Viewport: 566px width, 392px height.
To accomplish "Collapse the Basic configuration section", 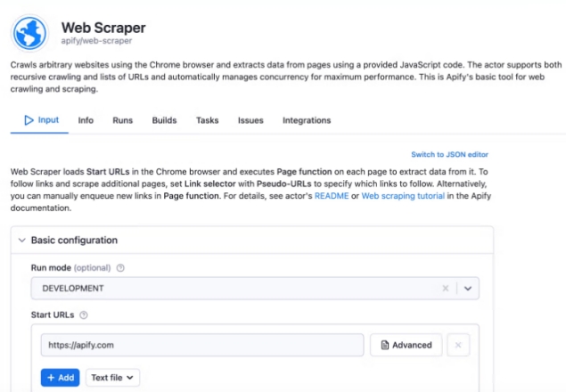I will point(22,241).
